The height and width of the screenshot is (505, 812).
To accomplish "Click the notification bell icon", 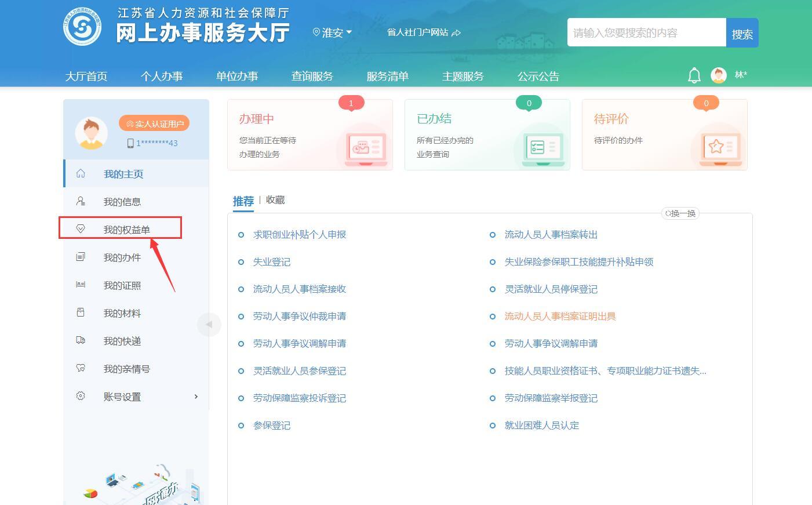I will pos(694,75).
